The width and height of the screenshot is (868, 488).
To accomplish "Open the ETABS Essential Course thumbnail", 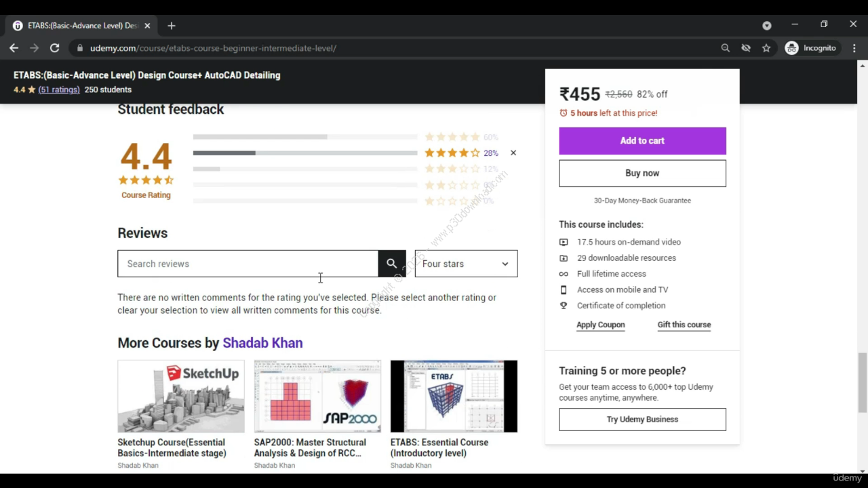I will [454, 396].
